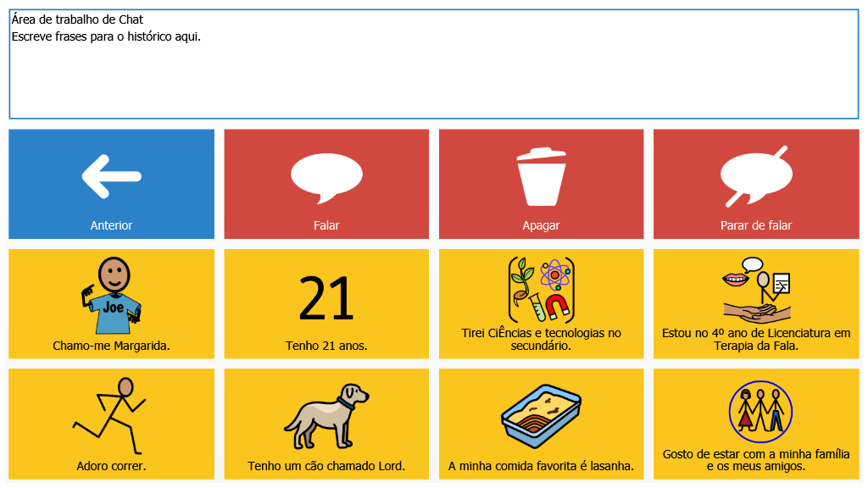The image size is (868, 488).
Task: Click the dog pictogram
Action: coord(326,415)
